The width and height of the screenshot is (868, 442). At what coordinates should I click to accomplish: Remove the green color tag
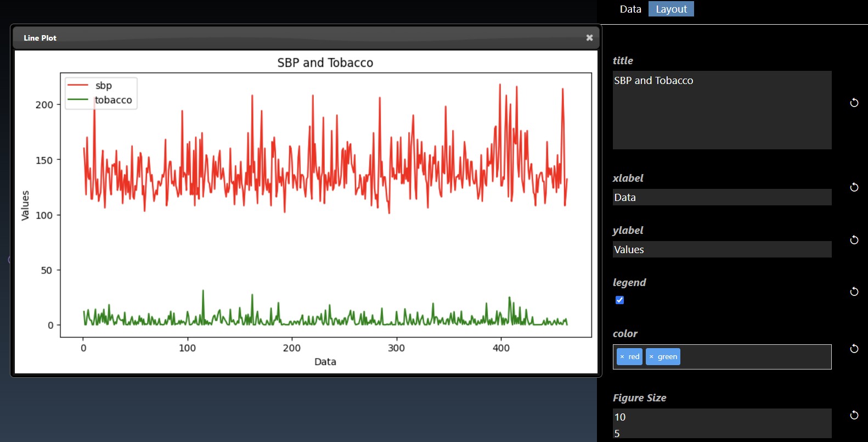tap(651, 357)
